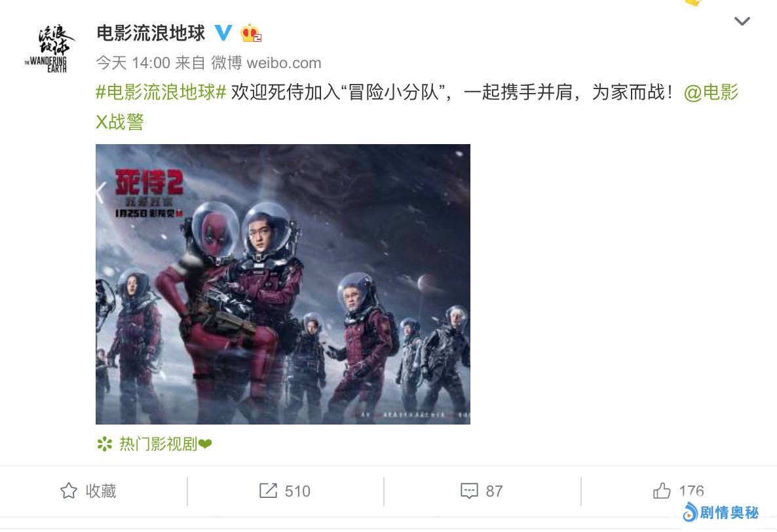Image resolution: width=777 pixels, height=532 pixels.
Task: Click the comment bubble icon
Action: click(x=469, y=491)
